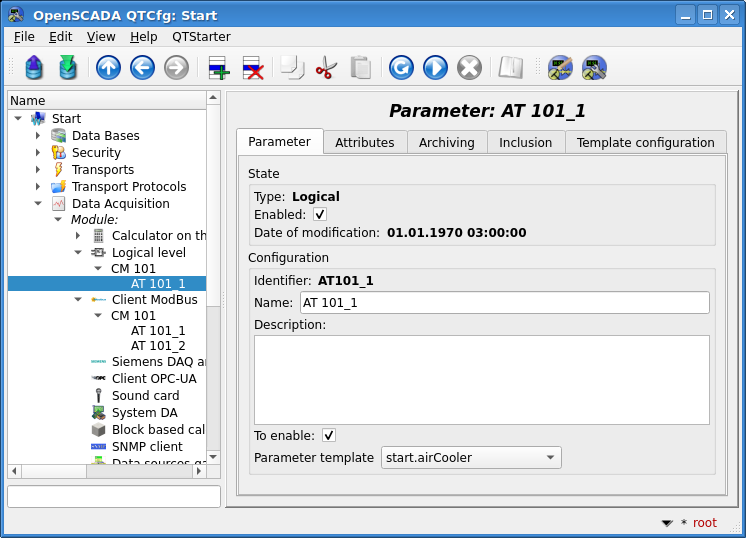Refresh the page with the refresh icon
The image size is (746, 538).
[401, 68]
